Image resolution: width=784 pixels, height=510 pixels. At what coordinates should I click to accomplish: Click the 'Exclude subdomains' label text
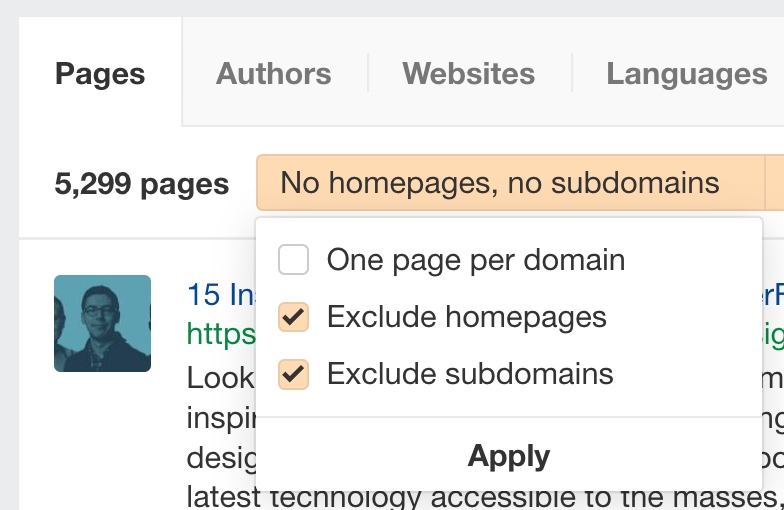[x=470, y=374]
